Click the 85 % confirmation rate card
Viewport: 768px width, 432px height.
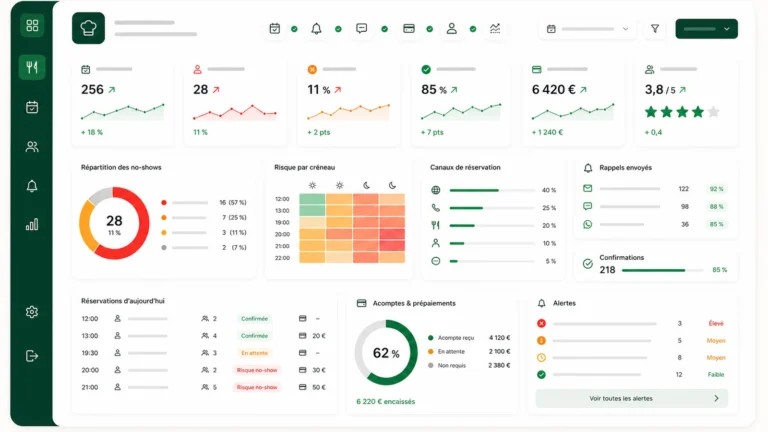click(x=462, y=103)
